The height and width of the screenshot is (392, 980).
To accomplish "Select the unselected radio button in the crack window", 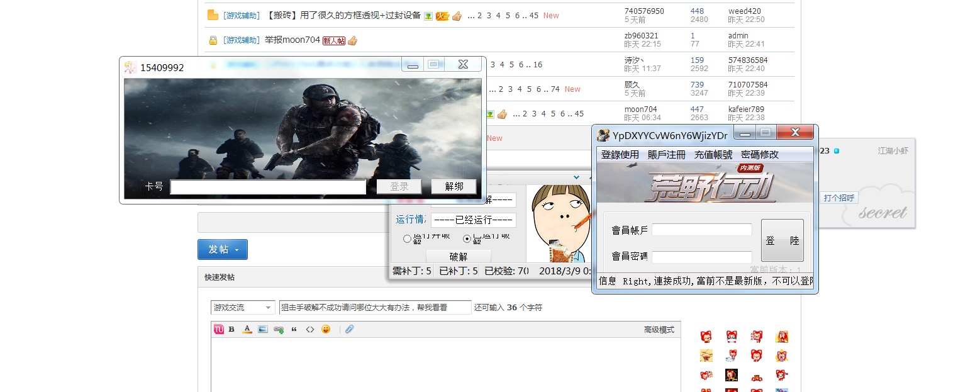I will [407, 238].
